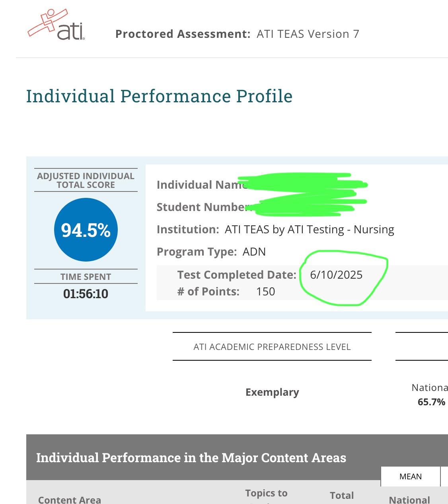Click the Adjusted Individual Total Score label
Viewport: 448px width, 504px height.
click(x=86, y=180)
